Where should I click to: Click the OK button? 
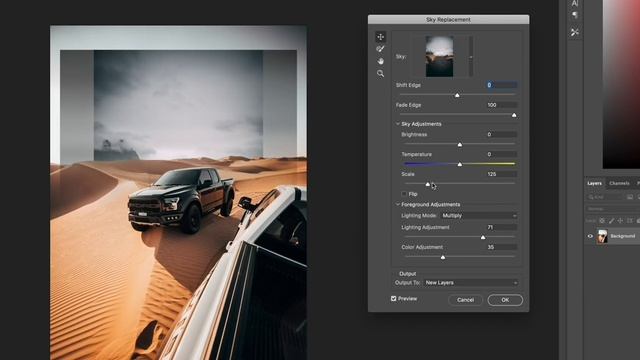[x=505, y=300]
